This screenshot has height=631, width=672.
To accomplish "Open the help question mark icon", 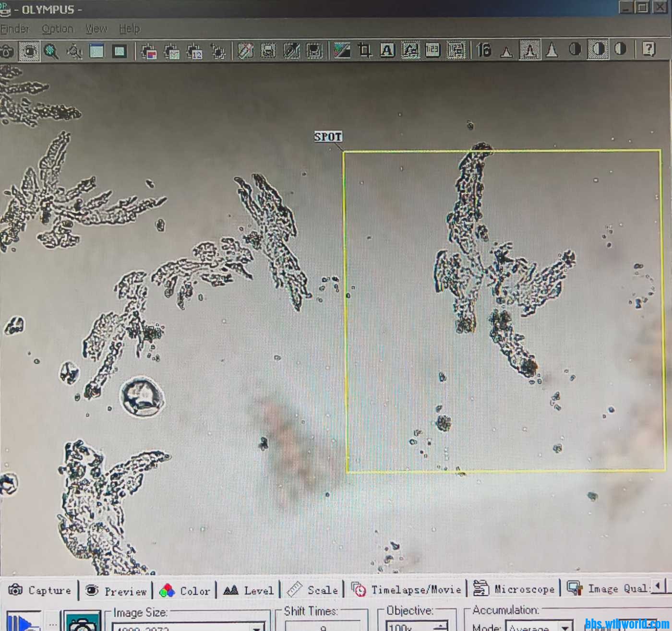I will click(x=648, y=49).
